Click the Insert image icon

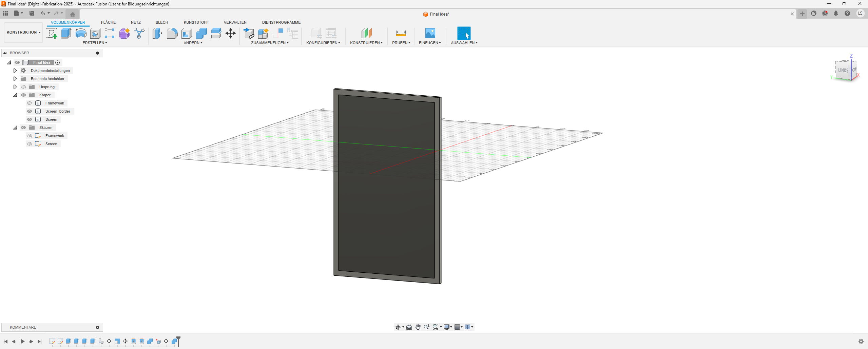430,33
